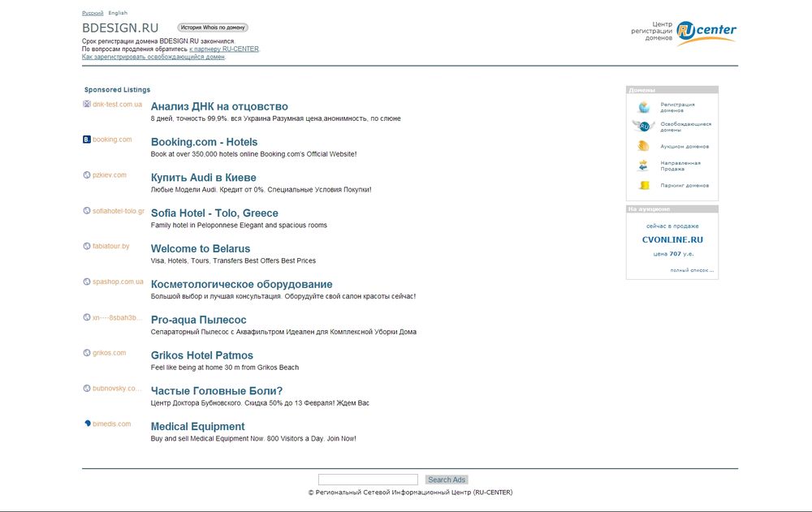The image size is (812, 512).
Task: Click the gavel icon for Аукцион доменов
Action: 643,146
